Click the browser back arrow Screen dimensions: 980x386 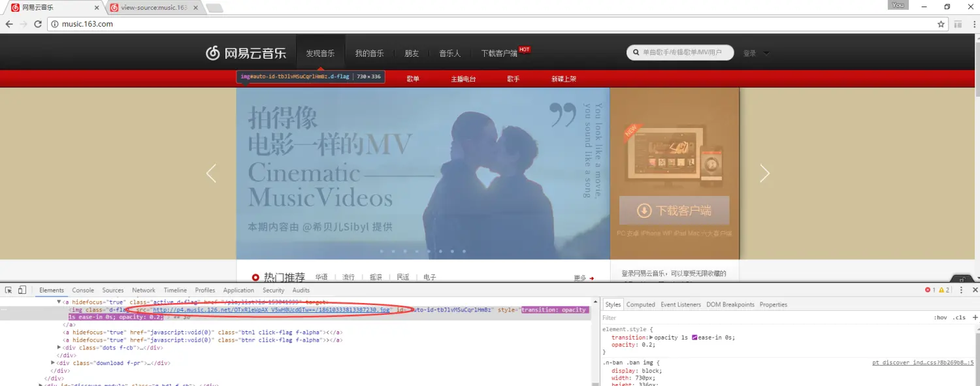click(9, 24)
